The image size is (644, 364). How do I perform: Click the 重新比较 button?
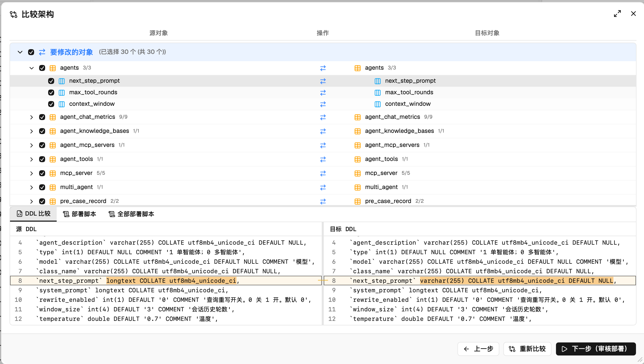pos(527,349)
